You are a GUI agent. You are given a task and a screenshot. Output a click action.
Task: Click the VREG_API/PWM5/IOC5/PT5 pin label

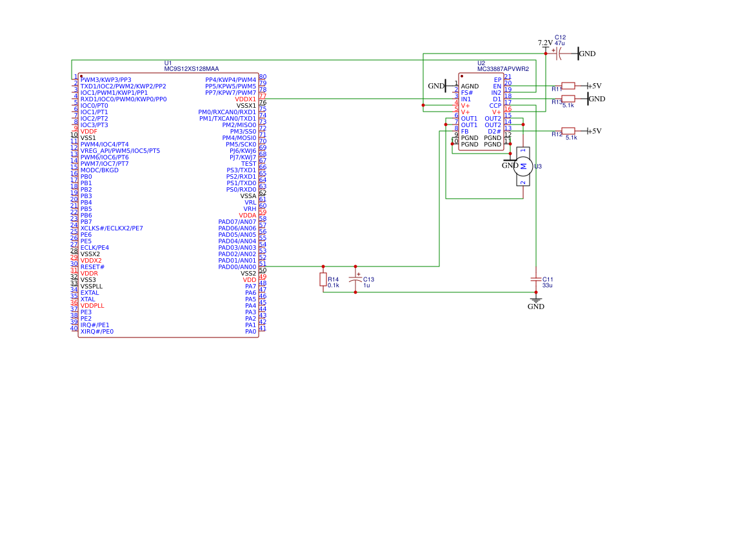tap(120, 151)
